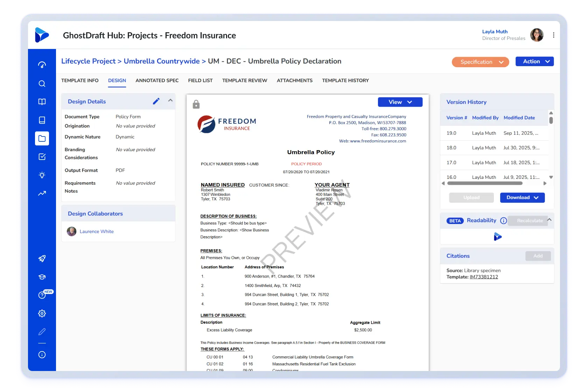
Task: Click the GhostDraft logo in header
Action: click(42, 35)
